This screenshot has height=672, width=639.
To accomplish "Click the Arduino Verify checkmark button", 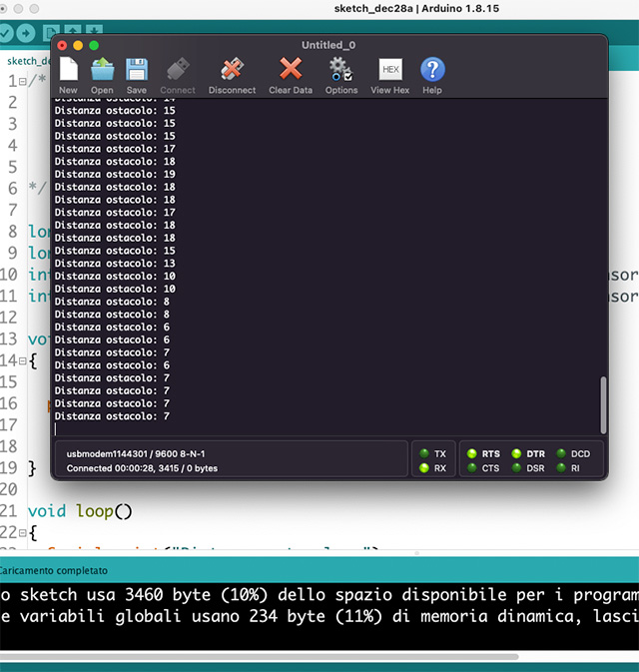I will pyautogui.click(x=7, y=33).
